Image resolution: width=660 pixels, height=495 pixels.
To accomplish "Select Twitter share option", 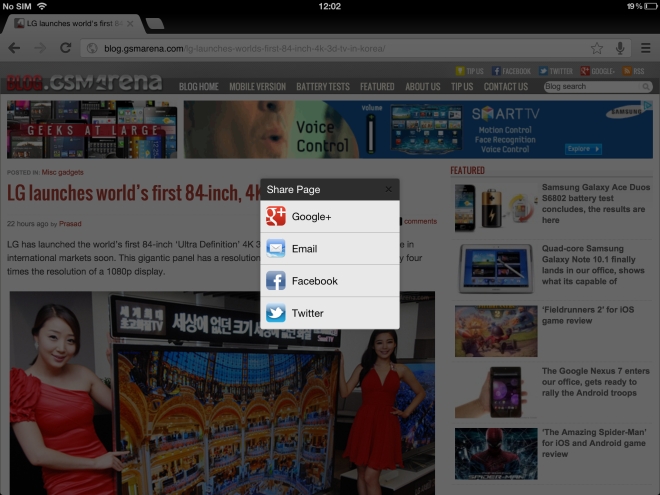I will pyautogui.click(x=330, y=313).
